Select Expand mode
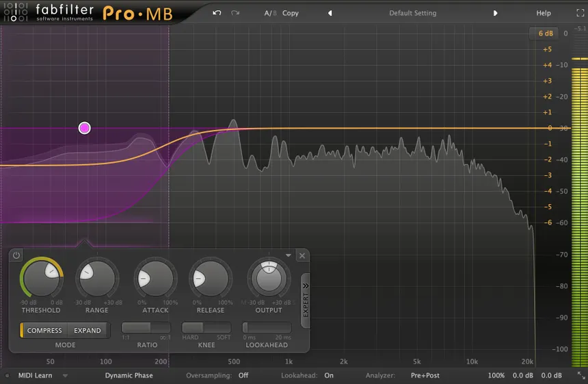The image size is (588, 384). tap(88, 331)
